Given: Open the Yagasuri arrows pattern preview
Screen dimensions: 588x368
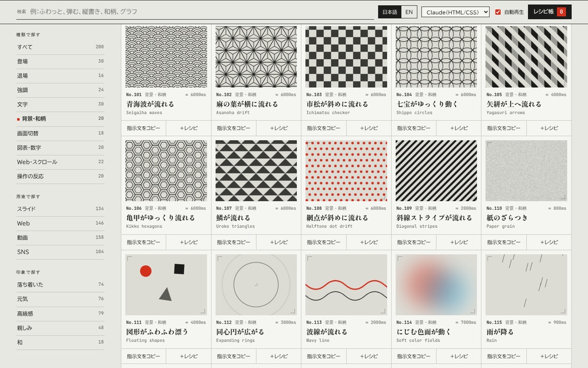Looking at the screenshot, I should click(x=526, y=57).
